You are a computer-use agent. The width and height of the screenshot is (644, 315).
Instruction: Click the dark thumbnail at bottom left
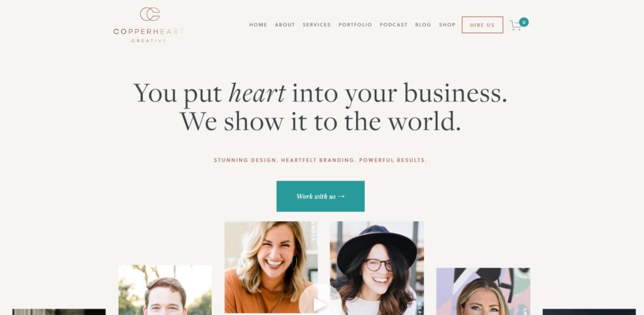pyautogui.click(x=58, y=312)
